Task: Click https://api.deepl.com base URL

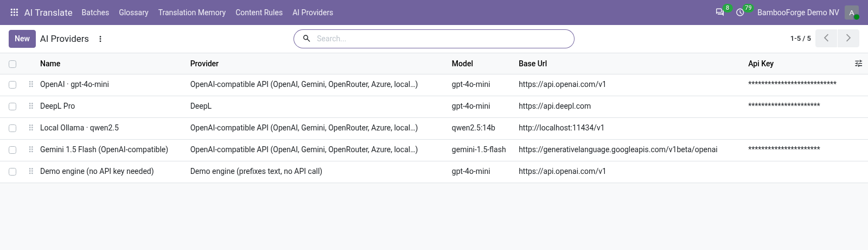Action: (554, 106)
